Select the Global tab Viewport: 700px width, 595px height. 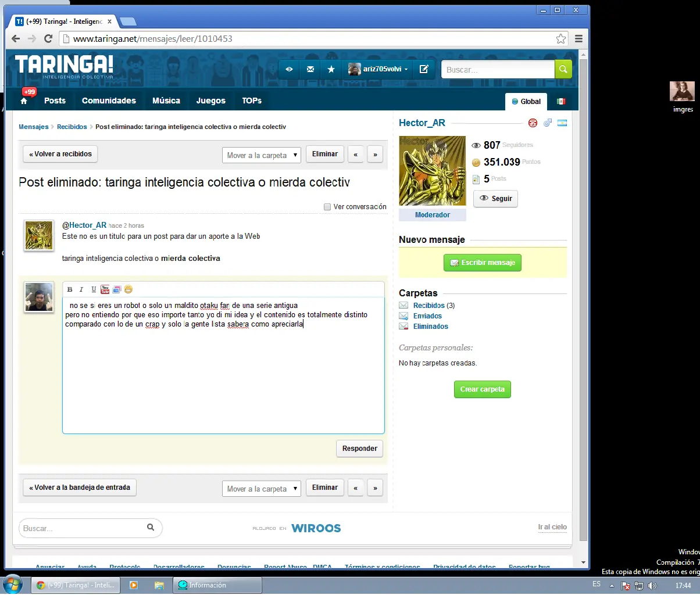click(x=526, y=101)
